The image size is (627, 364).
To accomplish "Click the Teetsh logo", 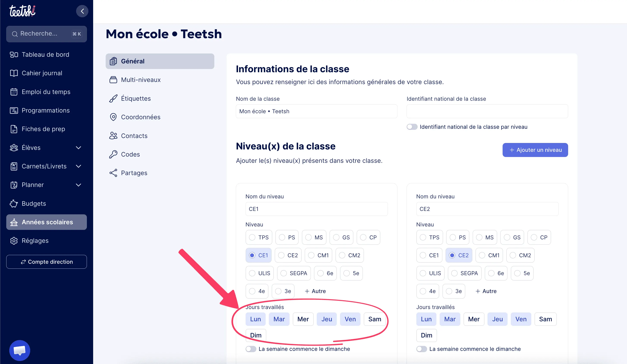I will click(x=22, y=11).
